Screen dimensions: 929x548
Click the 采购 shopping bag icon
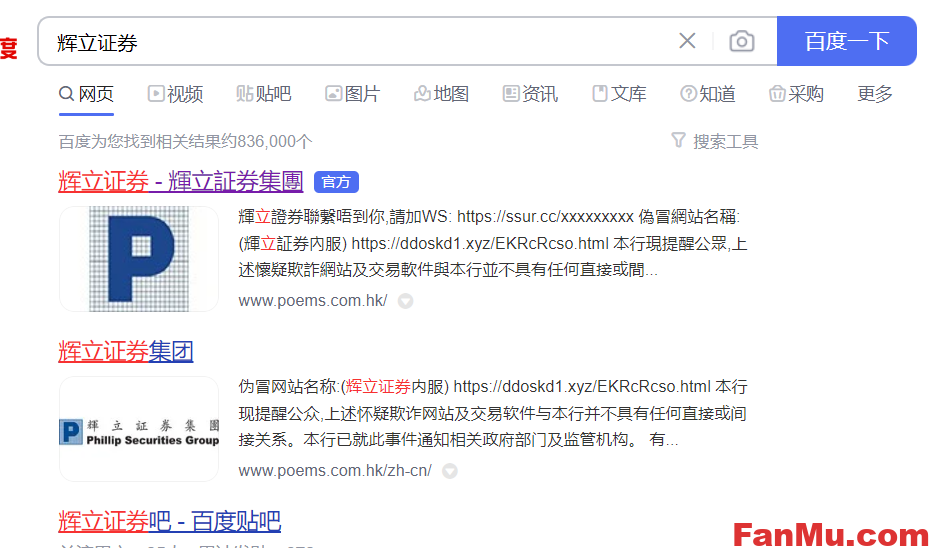pos(777,94)
